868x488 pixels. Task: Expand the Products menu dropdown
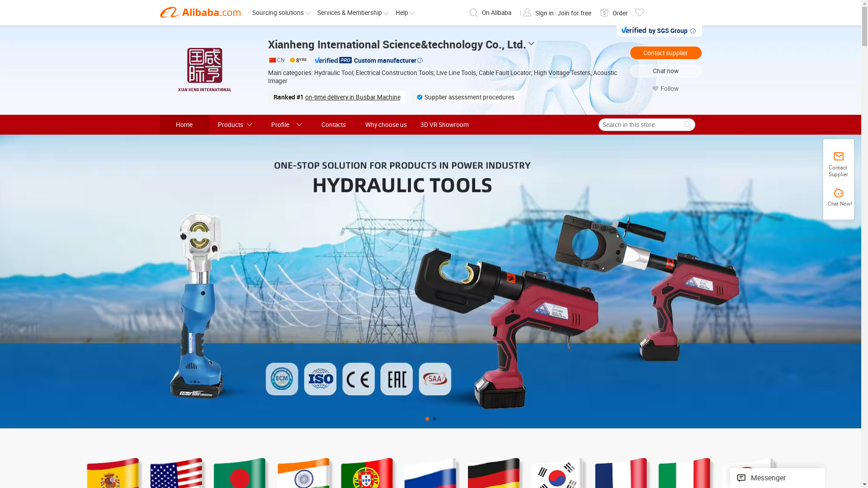(x=235, y=125)
